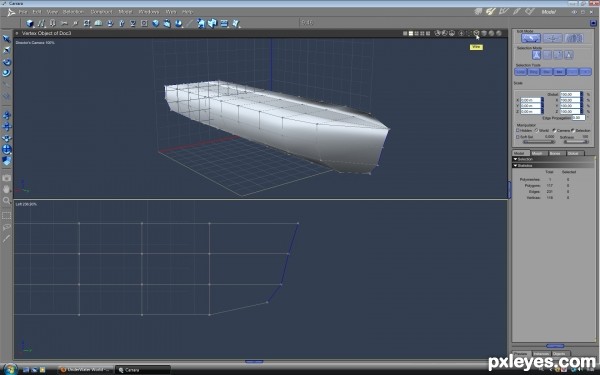Select the Selection manipulator radio button
Image resolution: width=600 pixels, height=375 pixels.
(573, 130)
